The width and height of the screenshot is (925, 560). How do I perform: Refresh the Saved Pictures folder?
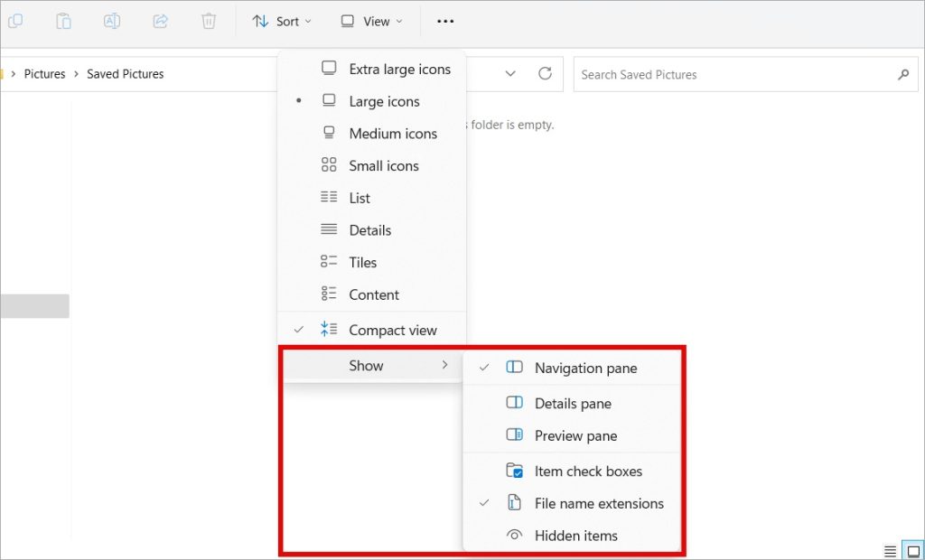pos(545,74)
